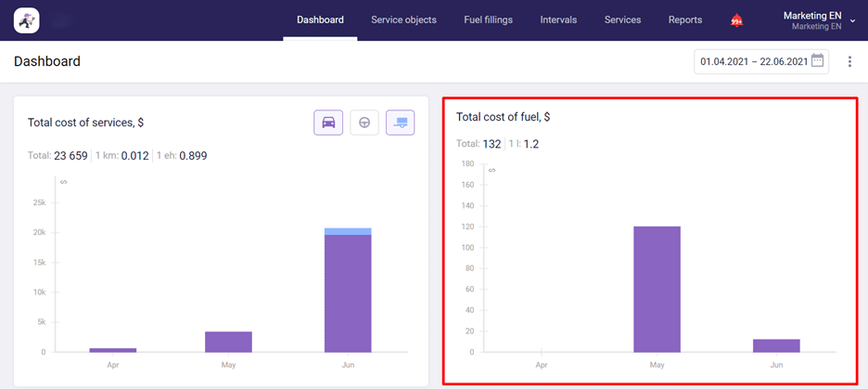Click the April bar in services chart
868x389 pixels.
(x=112, y=350)
